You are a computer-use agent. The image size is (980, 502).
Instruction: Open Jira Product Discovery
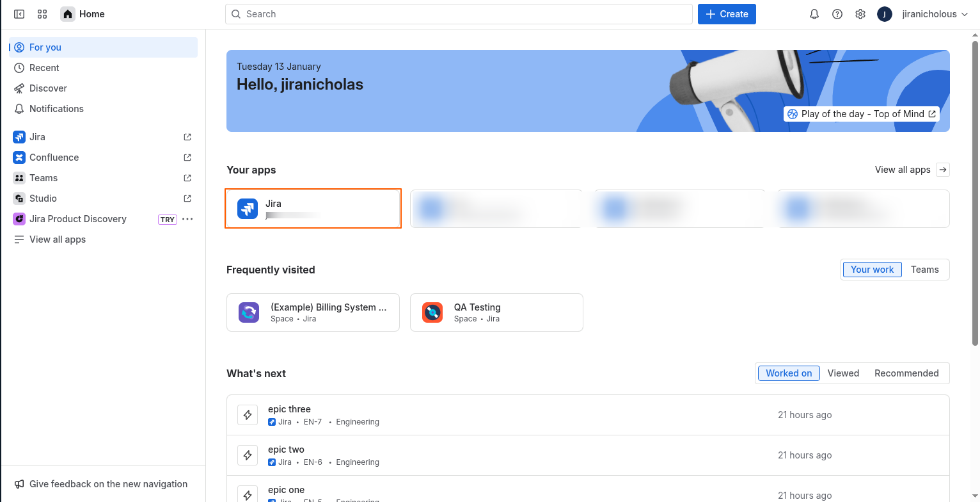pyautogui.click(x=77, y=218)
